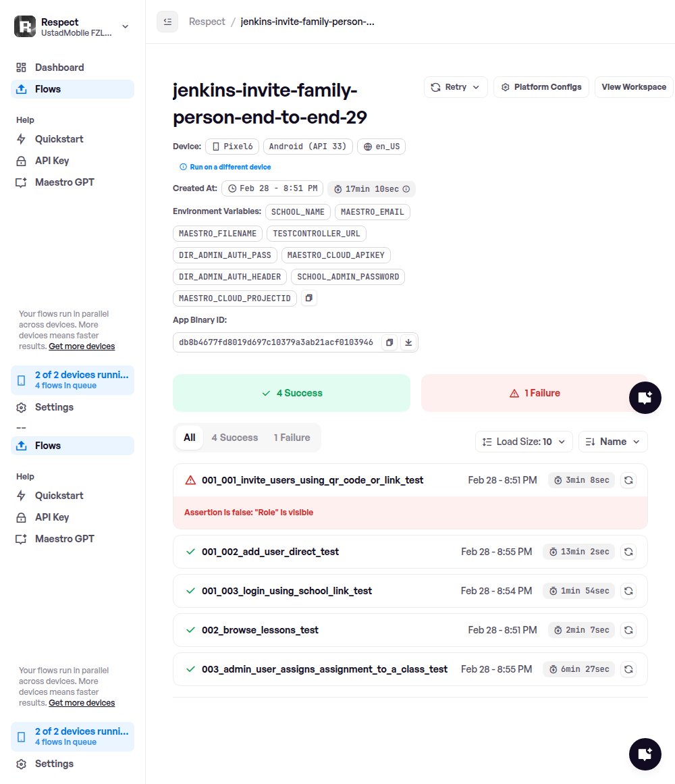Rerun the failed 001_001 invite users test

pos(628,480)
